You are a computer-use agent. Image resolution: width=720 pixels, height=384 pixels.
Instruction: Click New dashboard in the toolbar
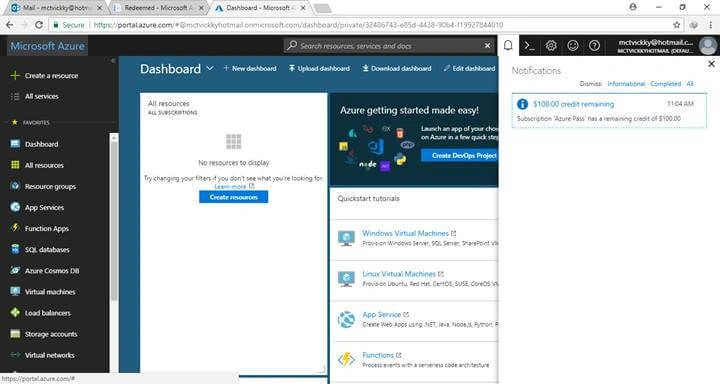pyautogui.click(x=250, y=68)
